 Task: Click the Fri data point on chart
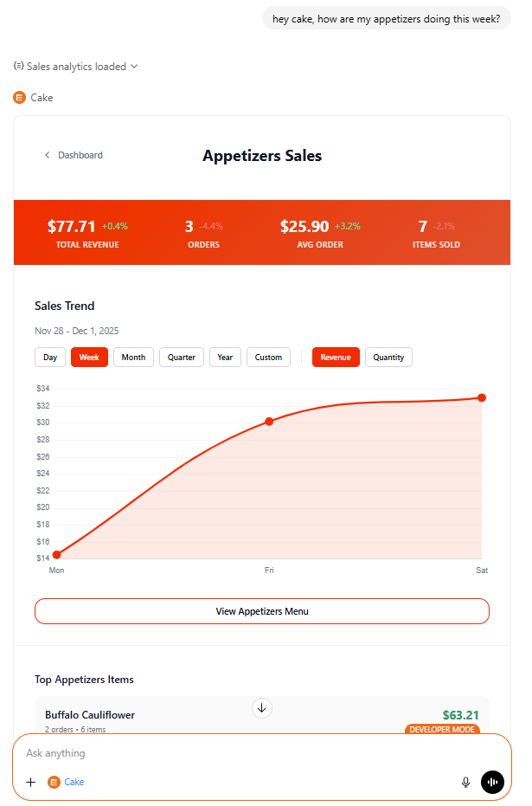pos(269,422)
